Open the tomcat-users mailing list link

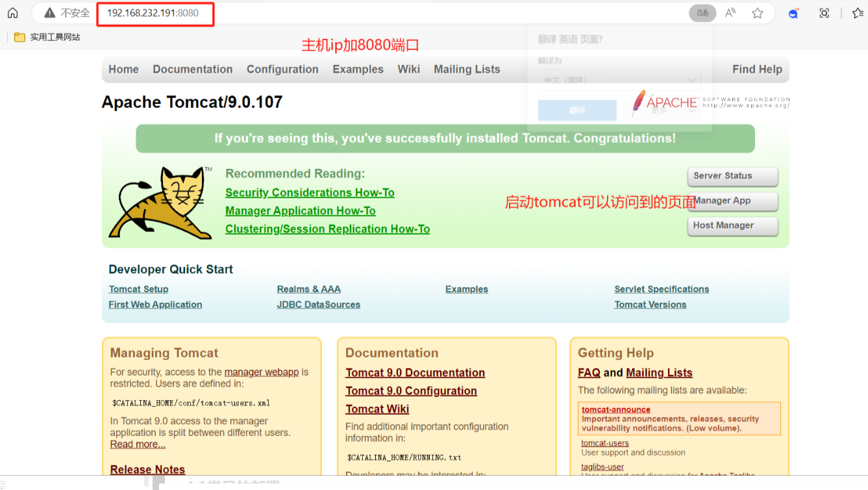click(x=605, y=443)
